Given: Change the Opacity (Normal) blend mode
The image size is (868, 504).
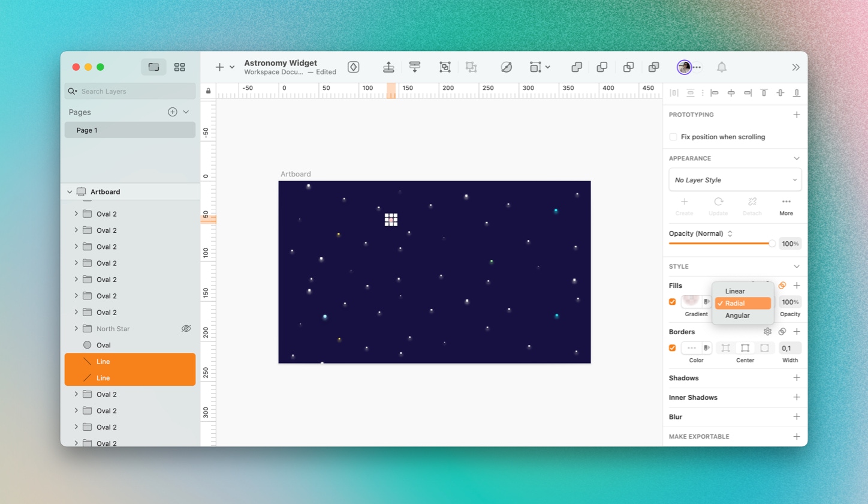Looking at the screenshot, I should (x=701, y=233).
